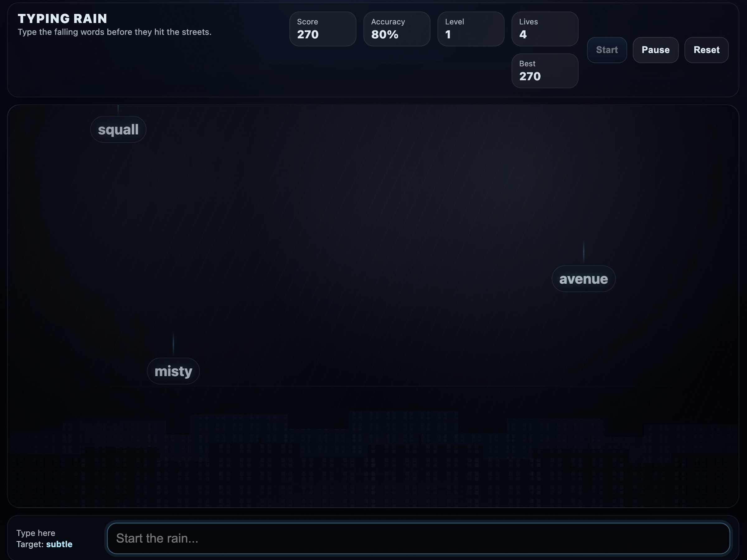Click the Score stat card
This screenshot has height=560, width=747.
[322, 29]
